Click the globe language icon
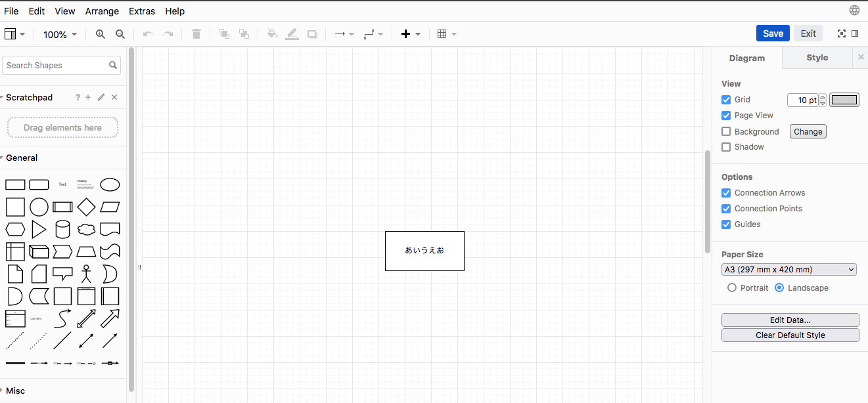This screenshot has width=868, height=403. (854, 11)
